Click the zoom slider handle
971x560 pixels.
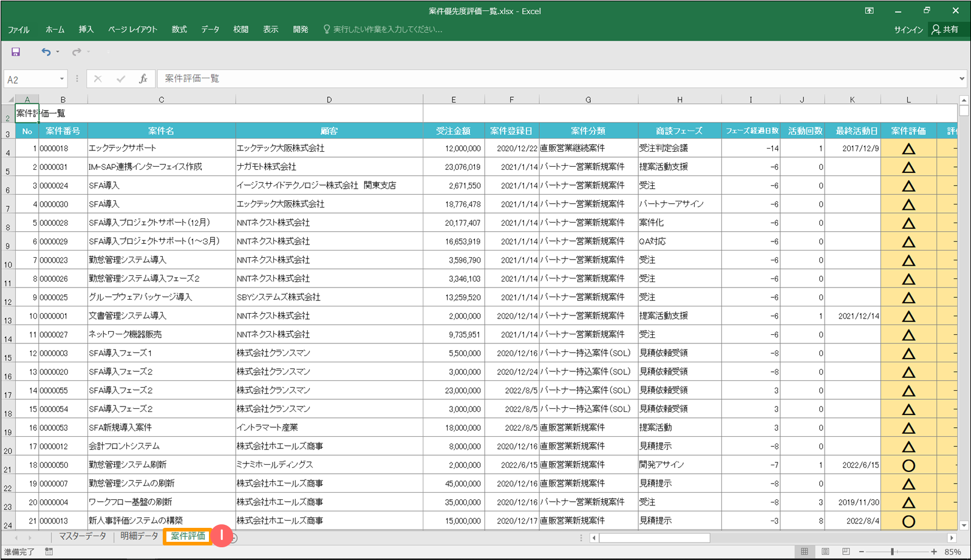click(892, 552)
